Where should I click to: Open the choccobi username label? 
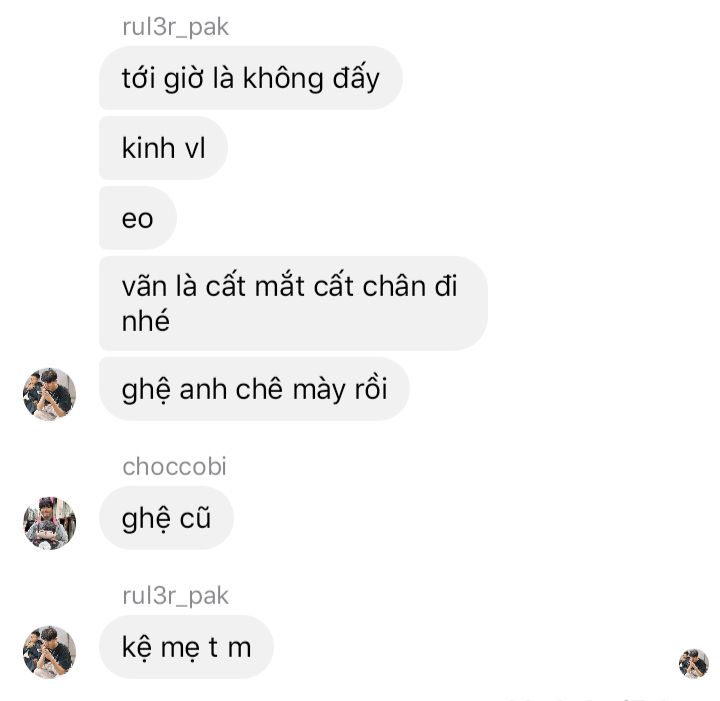(x=174, y=466)
